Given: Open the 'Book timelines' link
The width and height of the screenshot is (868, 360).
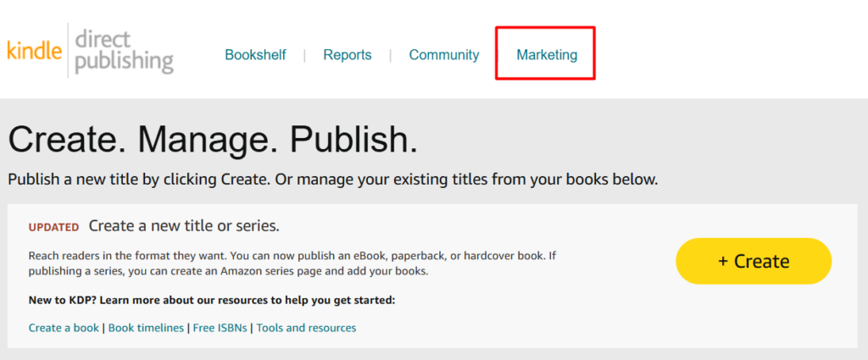Looking at the screenshot, I should [x=146, y=328].
